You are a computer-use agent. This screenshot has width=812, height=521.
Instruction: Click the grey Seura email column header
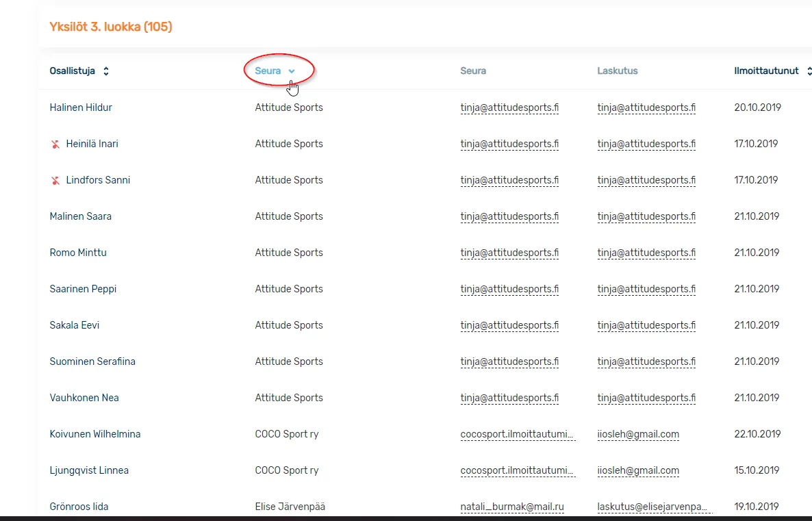(473, 71)
